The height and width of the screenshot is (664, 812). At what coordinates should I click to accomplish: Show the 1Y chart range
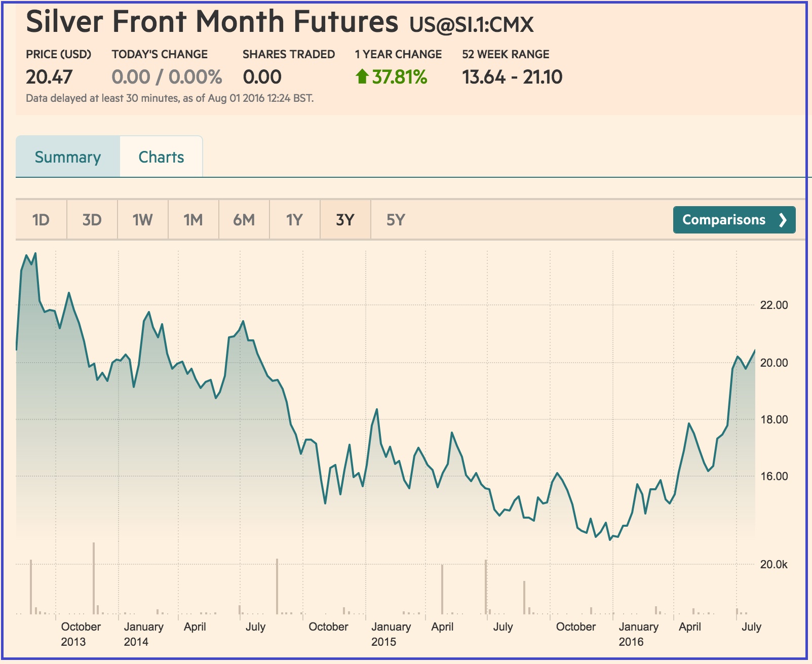coord(294,220)
